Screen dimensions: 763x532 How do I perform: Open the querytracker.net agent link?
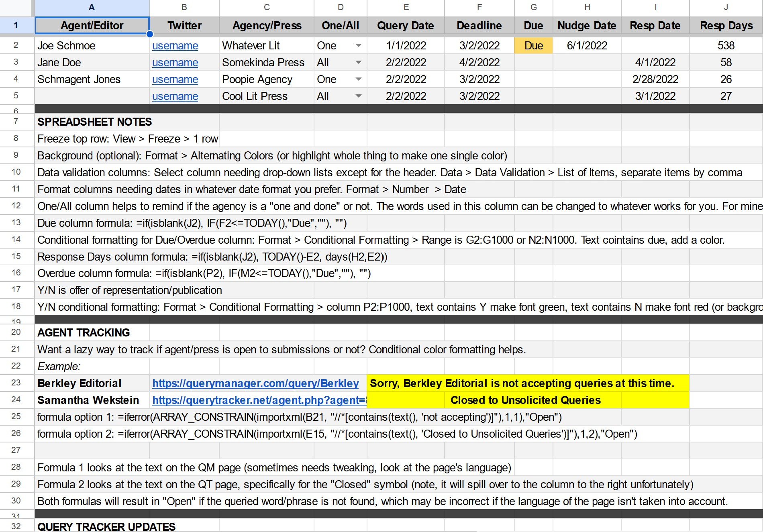(x=259, y=400)
